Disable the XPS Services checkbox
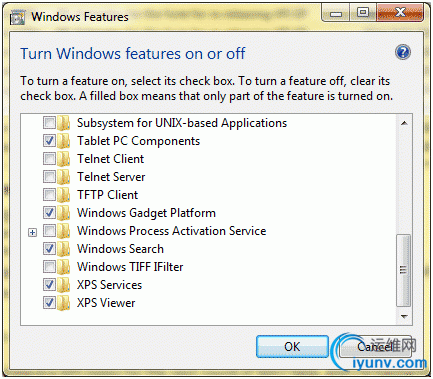 tap(49, 285)
